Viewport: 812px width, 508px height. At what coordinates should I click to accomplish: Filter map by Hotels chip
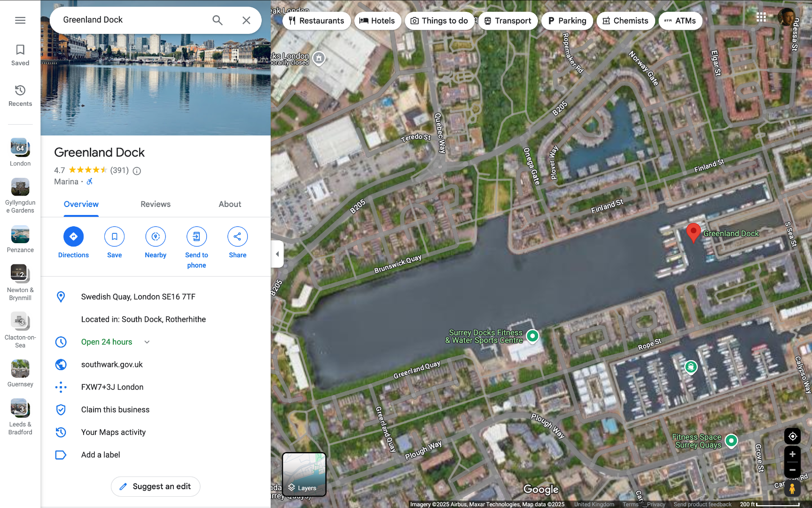377,21
